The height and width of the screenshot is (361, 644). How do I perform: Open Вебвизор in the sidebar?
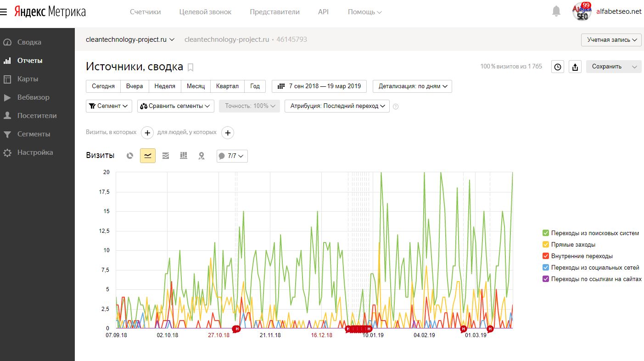[33, 97]
